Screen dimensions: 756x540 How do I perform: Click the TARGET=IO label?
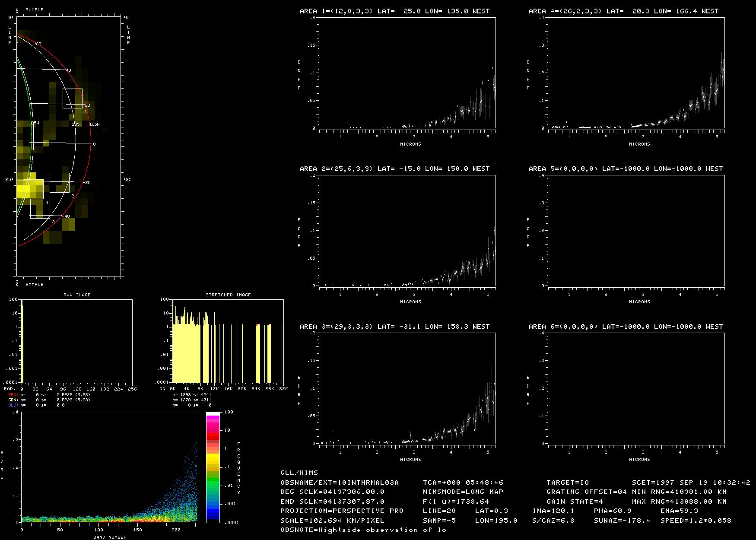tap(567, 483)
